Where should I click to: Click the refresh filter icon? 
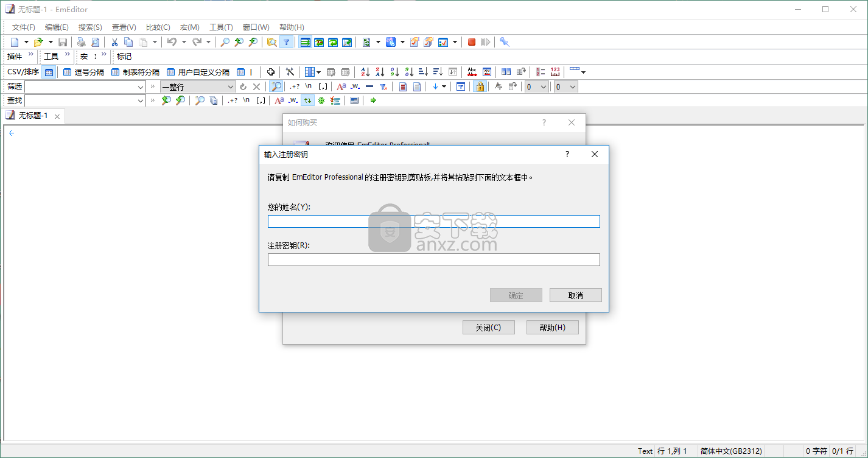click(x=243, y=86)
